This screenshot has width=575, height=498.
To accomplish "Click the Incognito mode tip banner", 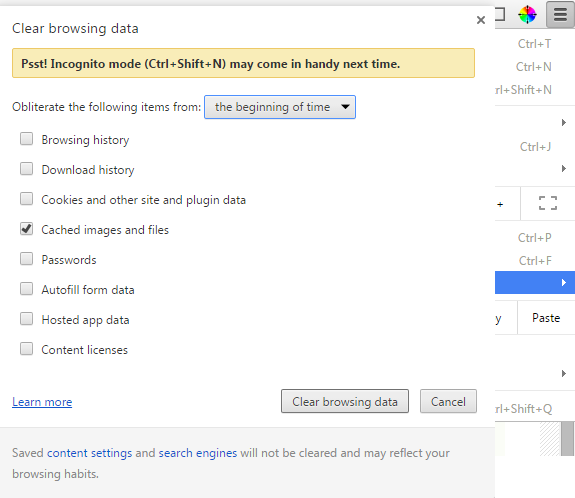I will coord(243,63).
